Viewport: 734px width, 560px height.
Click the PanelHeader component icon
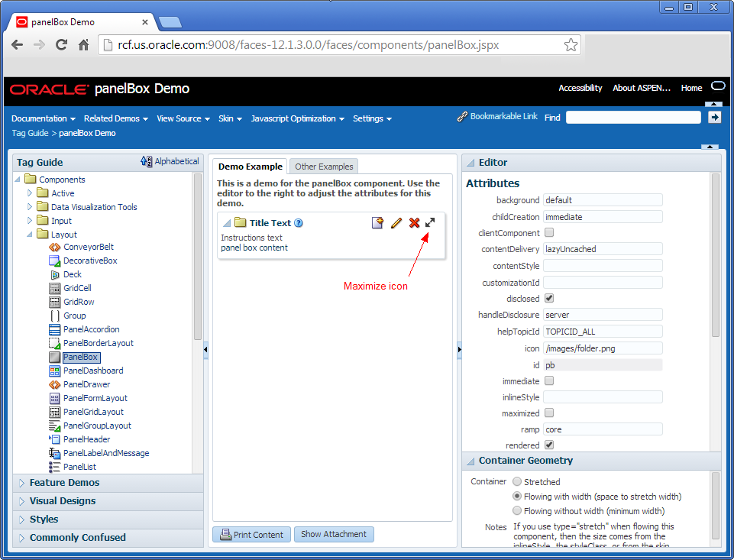(x=55, y=439)
